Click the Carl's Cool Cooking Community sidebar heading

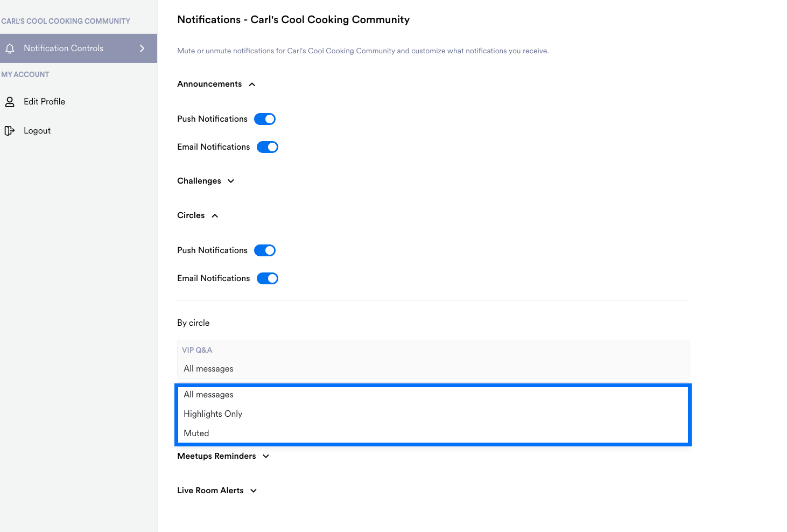[x=66, y=21]
